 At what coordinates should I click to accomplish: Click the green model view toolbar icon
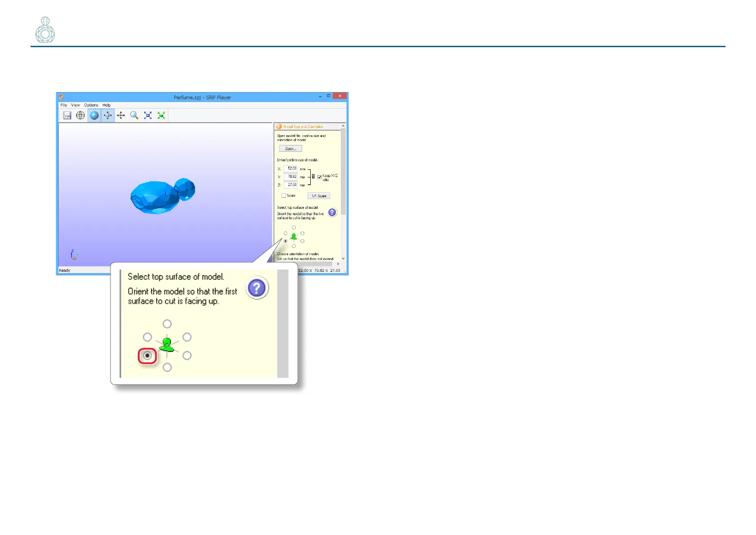click(x=161, y=115)
